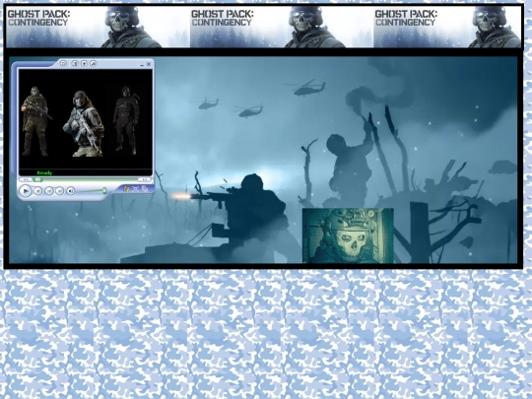
Task: Skip to previous track in media player
Action: pos(49,191)
